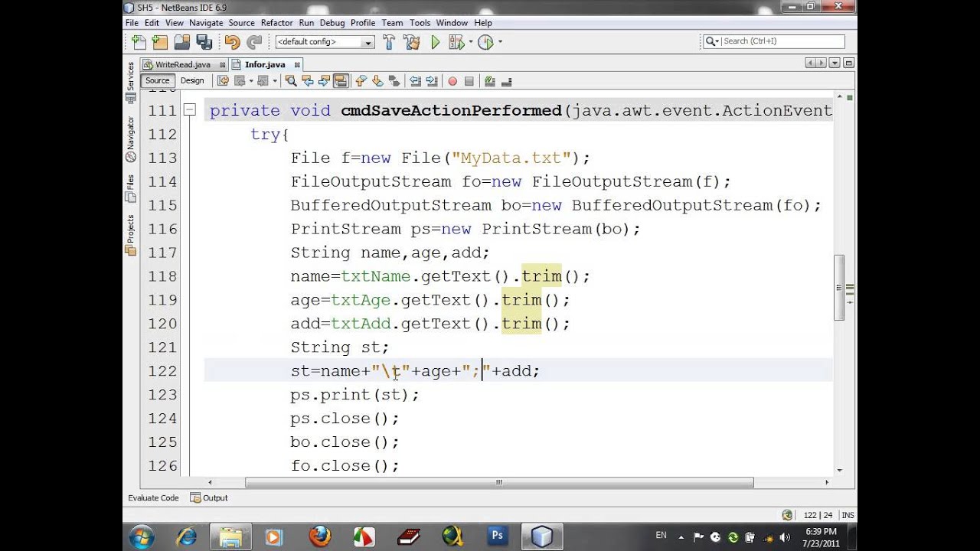Open the Files side panel
Image resolution: width=980 pixels, height=551 pixels.
pyautogui.click(x=130, y=188)
